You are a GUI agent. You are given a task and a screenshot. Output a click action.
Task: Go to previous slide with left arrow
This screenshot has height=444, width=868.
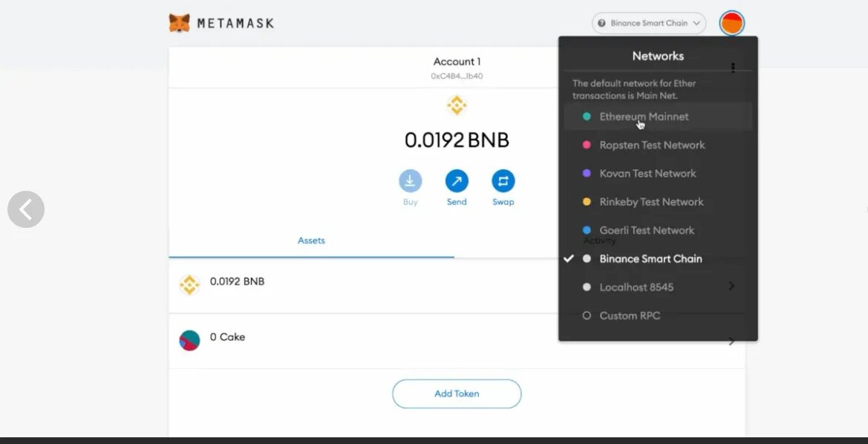point(26,209)
